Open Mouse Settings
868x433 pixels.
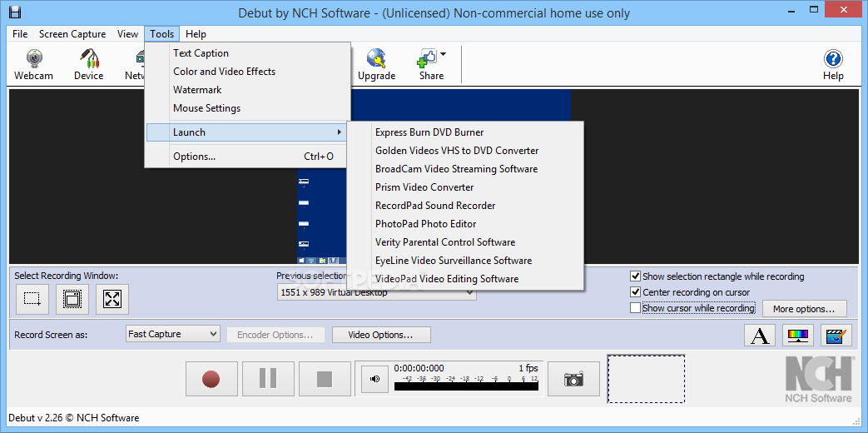point(247,108)
